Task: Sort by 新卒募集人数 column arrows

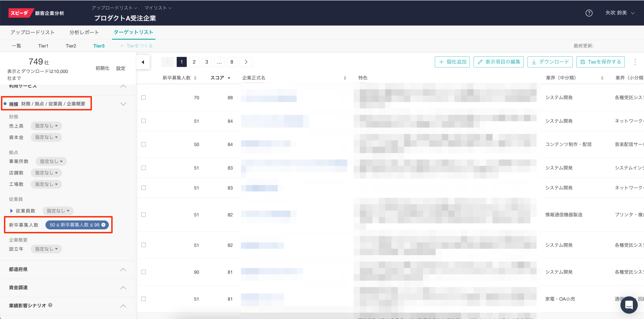Action: pos(195,78)
